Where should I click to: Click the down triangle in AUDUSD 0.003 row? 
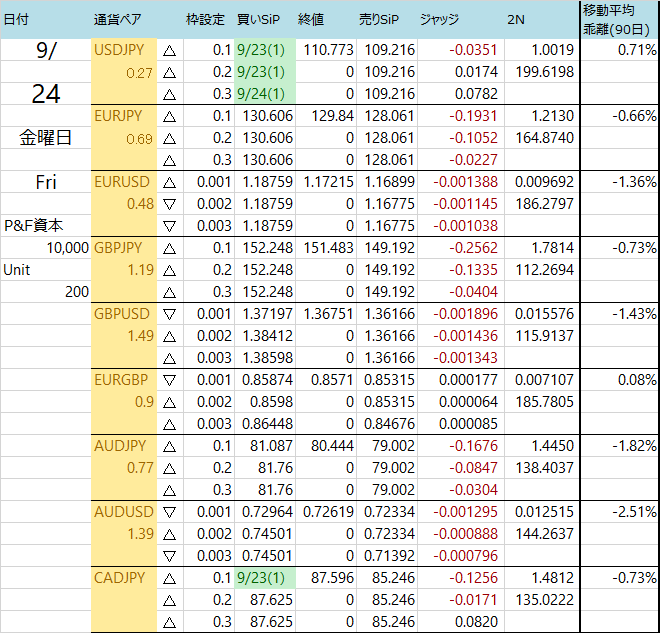[x=169, y=556]
